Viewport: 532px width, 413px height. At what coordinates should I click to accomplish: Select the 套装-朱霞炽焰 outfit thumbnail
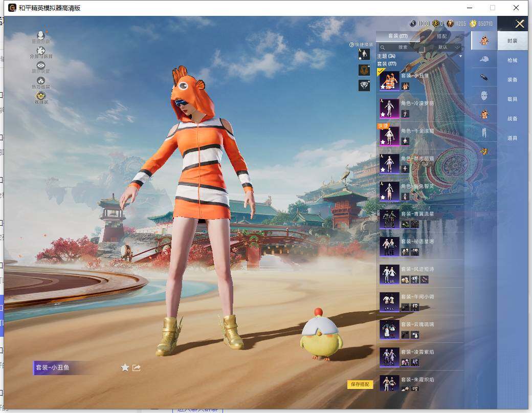pyautogui.click(x=389, y=383)
